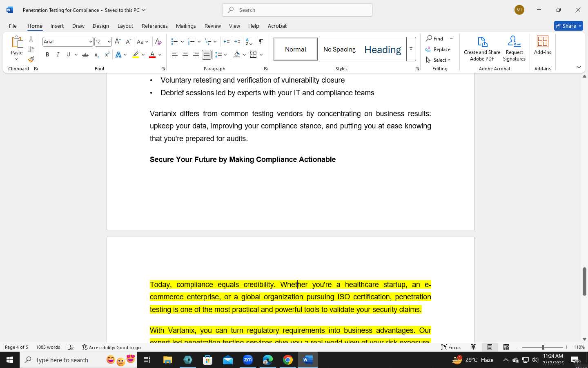Toggle underline formatting
The width and height of the screenshot is (588, 368).
[68, 55]
